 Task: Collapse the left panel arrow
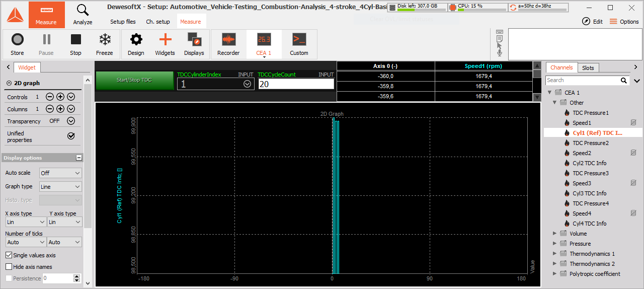[9, 67]
